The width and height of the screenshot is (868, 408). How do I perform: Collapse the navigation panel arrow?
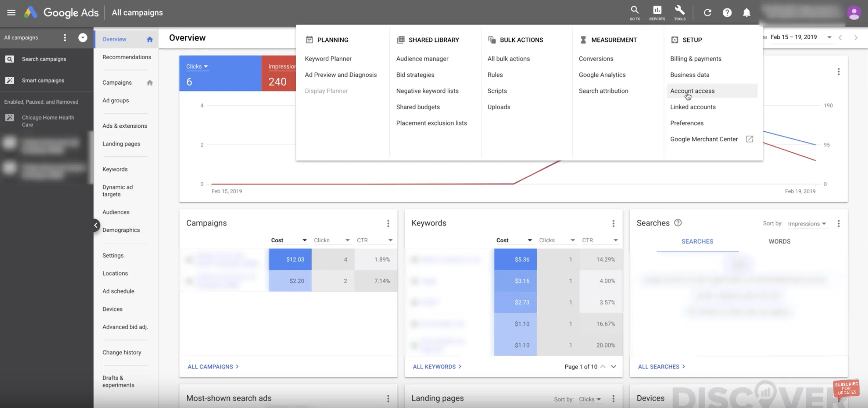coord(96,225)
